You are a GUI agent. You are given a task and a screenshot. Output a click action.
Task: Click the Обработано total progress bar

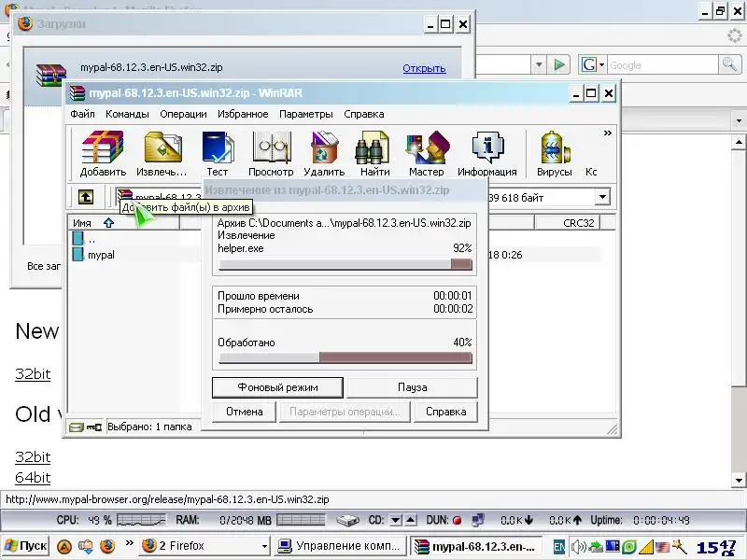point(345,357)
